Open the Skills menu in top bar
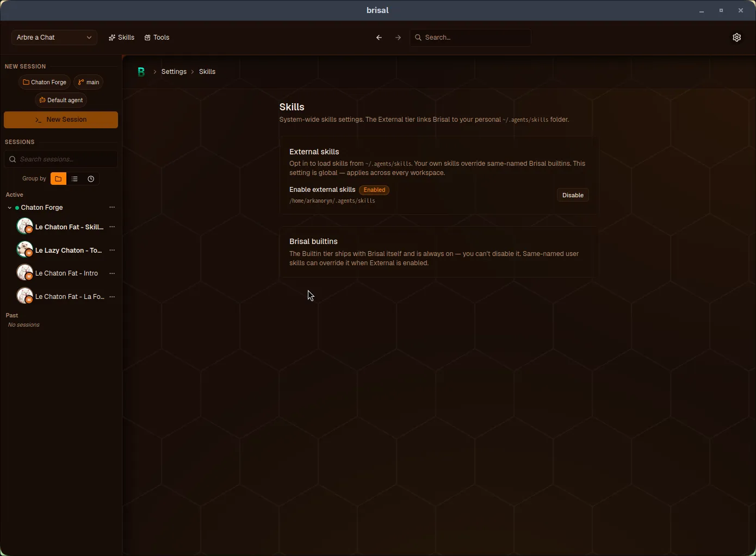 (121, 38)
